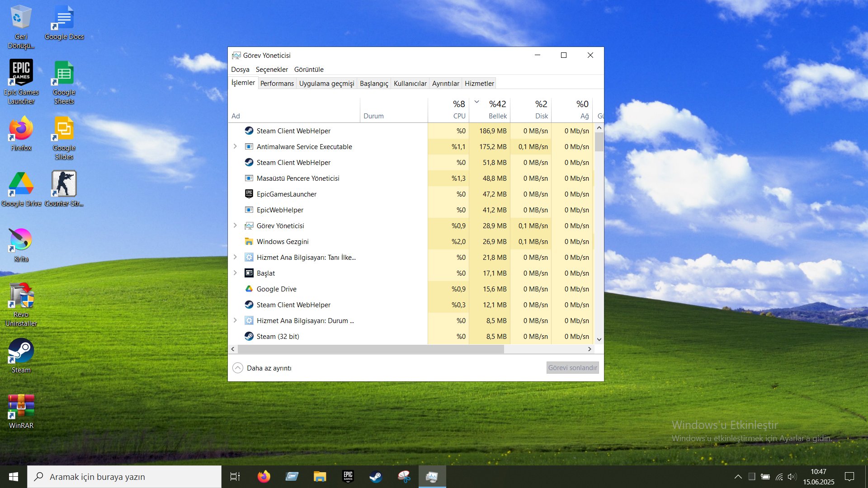
Task: Select the EpicWebHelper process
Action: point(410,210)
